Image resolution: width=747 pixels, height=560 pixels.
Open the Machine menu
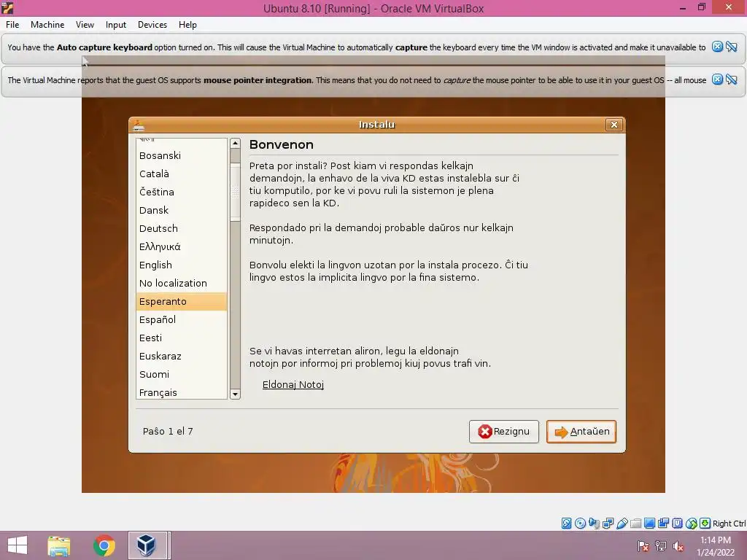[47, 25]
